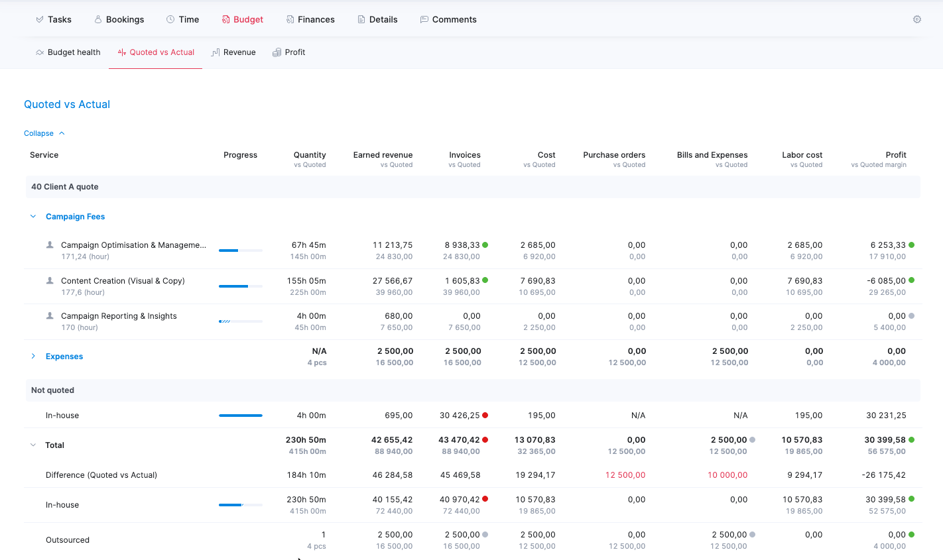The image size is (943, 560).
Task: Click red dot next to 40 970,42
Action: click(x=485, y=499)
